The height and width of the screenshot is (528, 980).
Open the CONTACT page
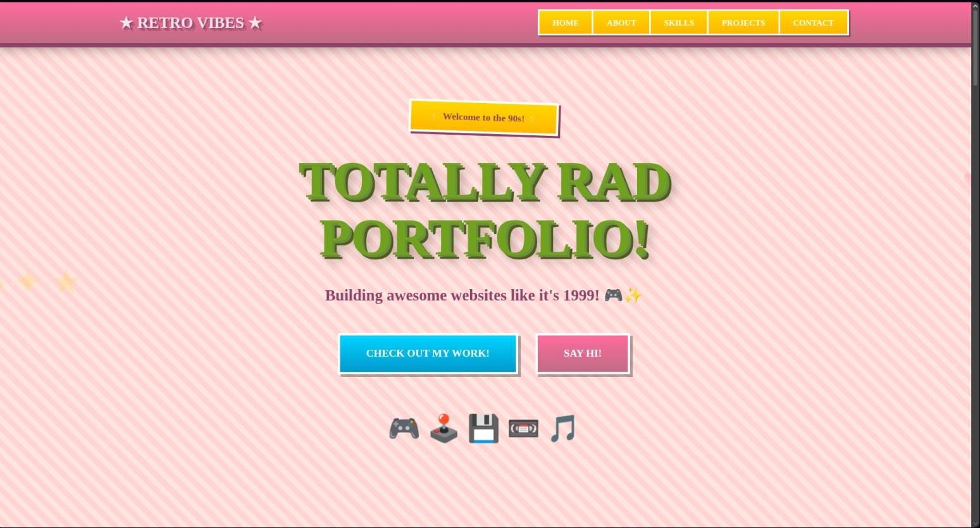click(x=813, y=22)
